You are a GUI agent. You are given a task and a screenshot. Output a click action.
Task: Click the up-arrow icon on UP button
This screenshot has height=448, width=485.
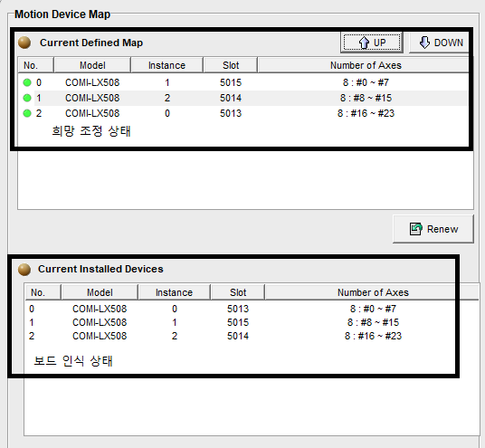click(x=364, y=43)
